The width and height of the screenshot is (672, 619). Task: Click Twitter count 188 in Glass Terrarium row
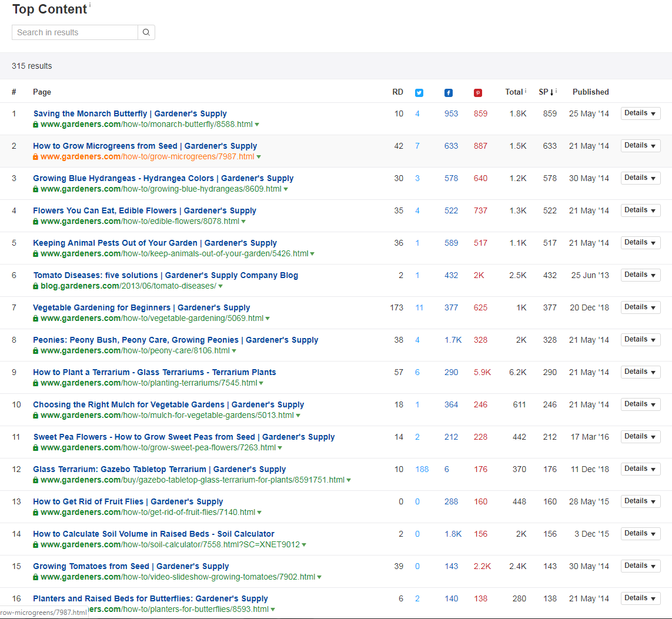(422, 470)
